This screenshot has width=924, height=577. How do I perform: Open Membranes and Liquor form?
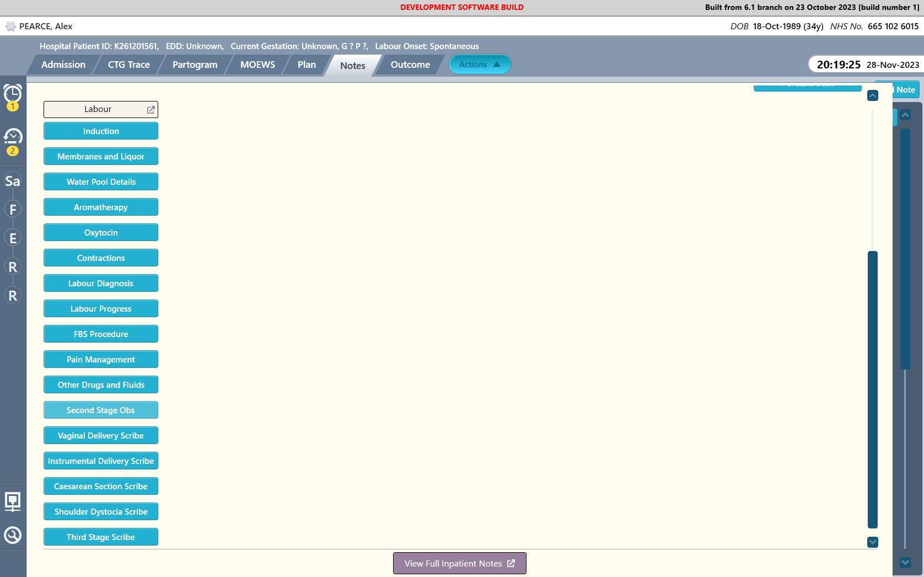[x=101, y=157]
